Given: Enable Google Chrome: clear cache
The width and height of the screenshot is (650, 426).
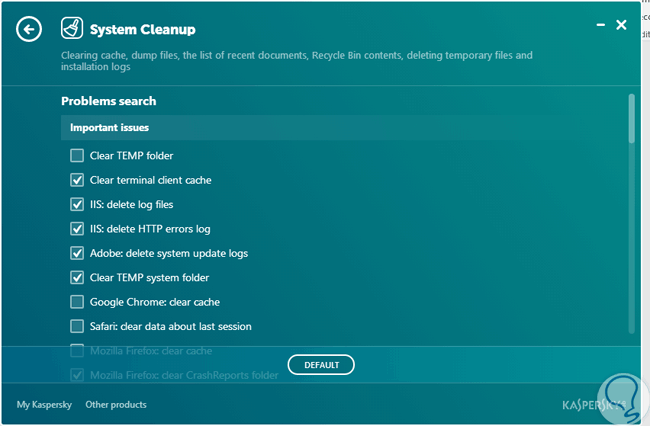Looking at the screenshot, I should pyautogui.click(x=77, y=302).
